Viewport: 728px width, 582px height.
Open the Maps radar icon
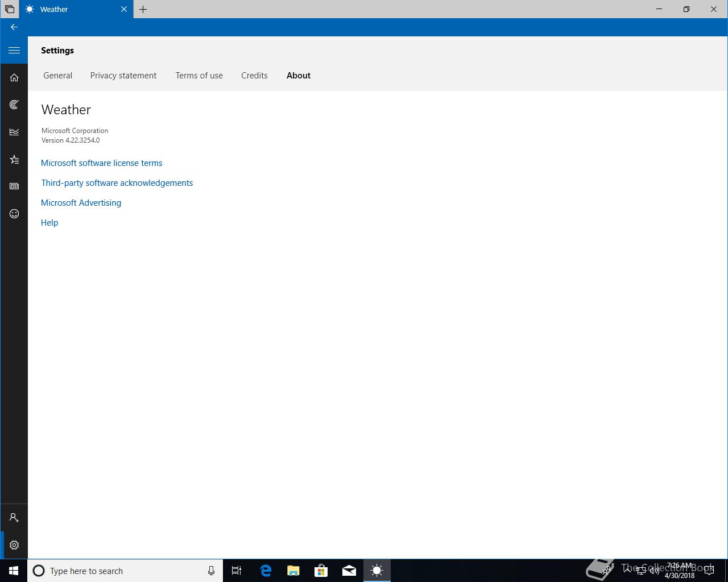point(14,105)
